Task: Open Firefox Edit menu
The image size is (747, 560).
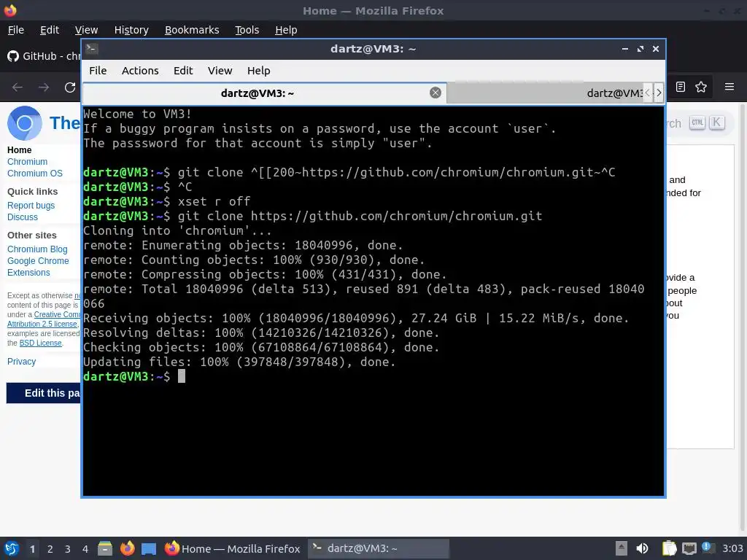Action: tap(50, 30)
